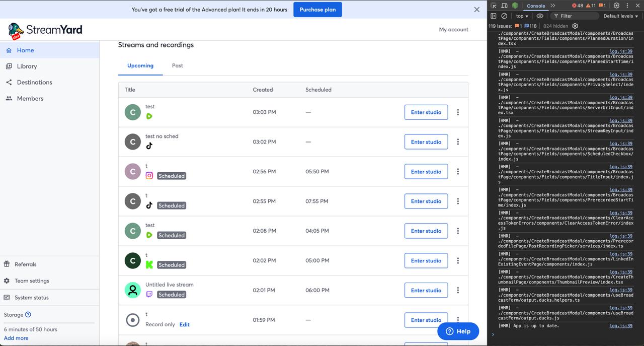
Task: Click the Referrals gift icon
Action: [x=7, y=264]
